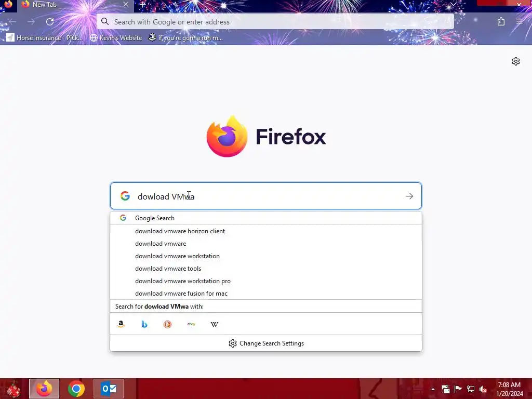The image size is (532, 399).
Task: Search with Wikipedia icon
Action: [x=215, y=324]
